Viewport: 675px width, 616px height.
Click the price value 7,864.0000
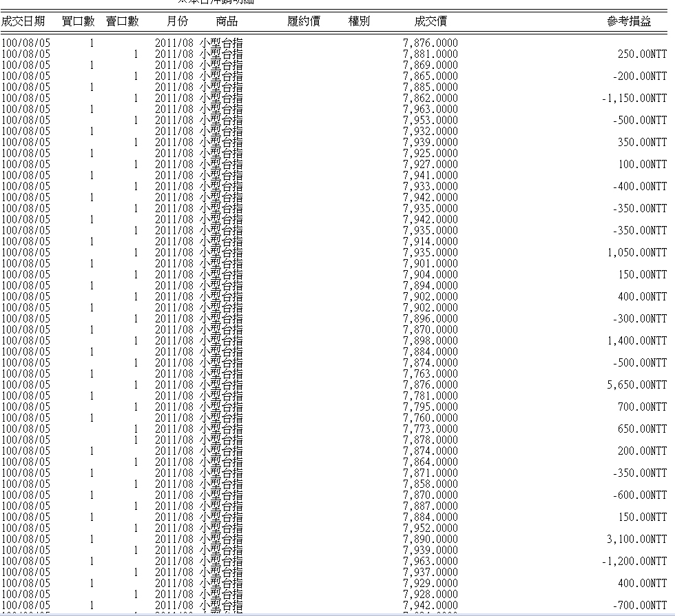(430, 462)
